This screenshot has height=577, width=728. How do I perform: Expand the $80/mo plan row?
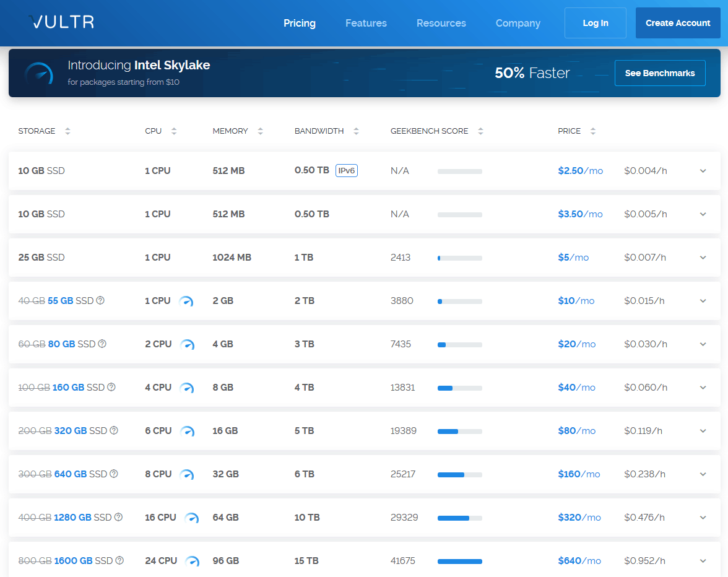pyautogui.click(x=703, y=431)
